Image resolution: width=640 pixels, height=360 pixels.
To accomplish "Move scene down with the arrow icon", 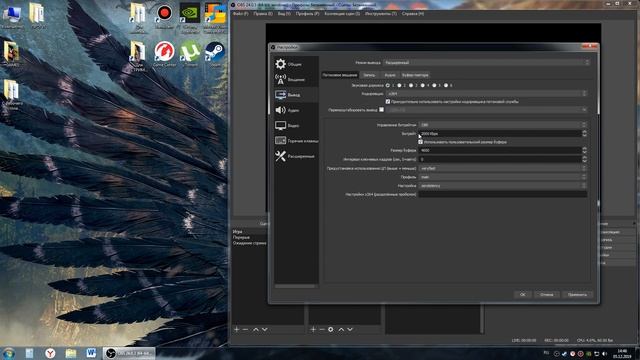I will [264, 329].
